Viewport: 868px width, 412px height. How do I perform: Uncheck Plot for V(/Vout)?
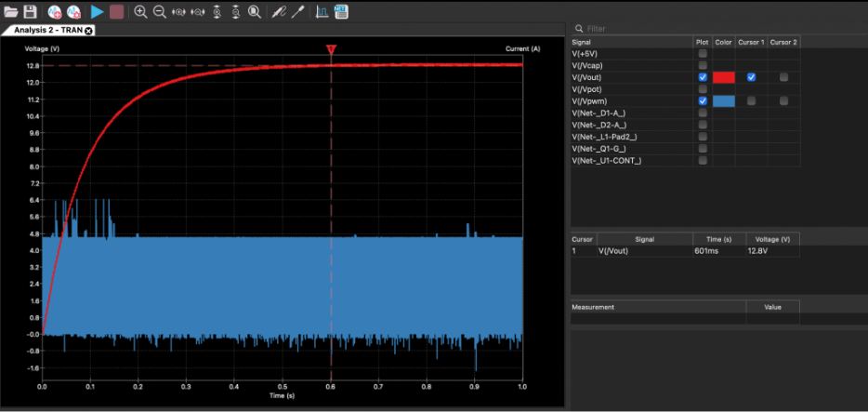(703, 77)
